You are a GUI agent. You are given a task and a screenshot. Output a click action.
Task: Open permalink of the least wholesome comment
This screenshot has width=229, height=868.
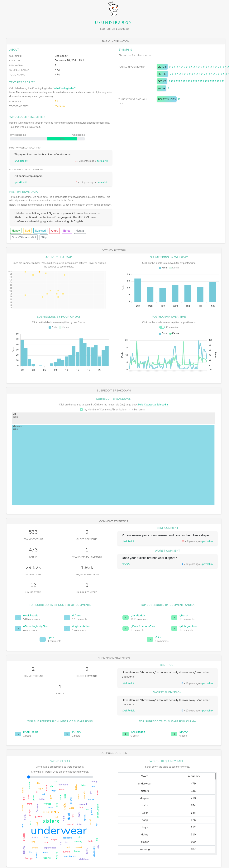102,182
